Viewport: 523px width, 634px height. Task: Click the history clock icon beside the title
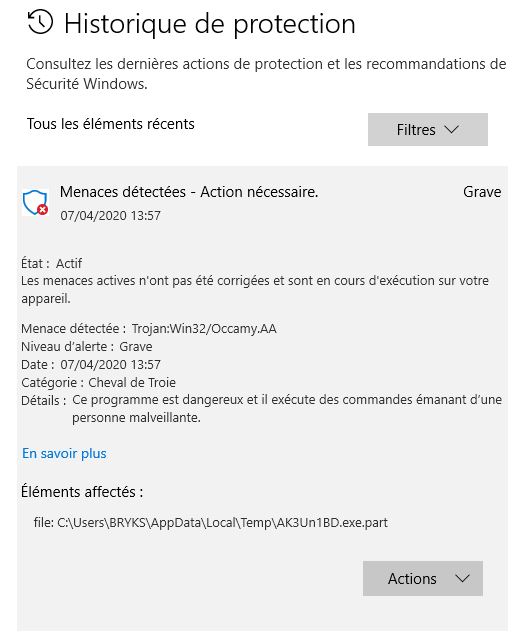[40, 23]
